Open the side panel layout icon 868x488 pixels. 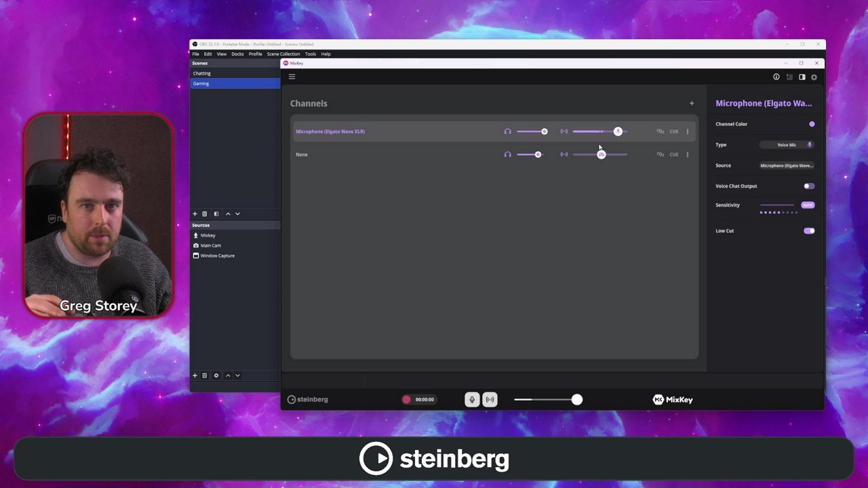coord(802,77)
